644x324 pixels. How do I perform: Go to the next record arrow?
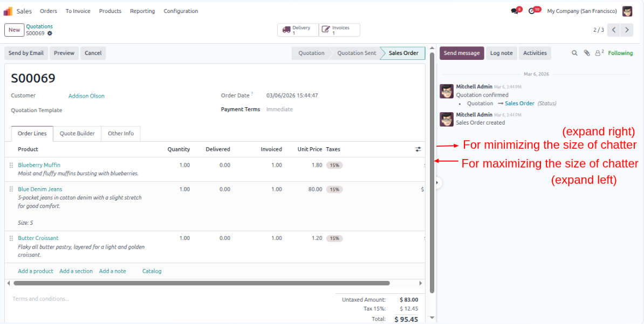coord(626,30)
